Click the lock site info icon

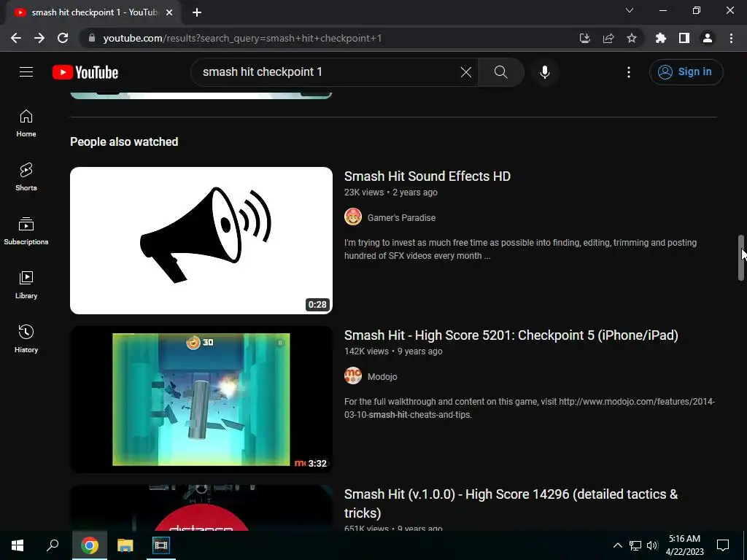pyautogui.click(x=91, y=38)
